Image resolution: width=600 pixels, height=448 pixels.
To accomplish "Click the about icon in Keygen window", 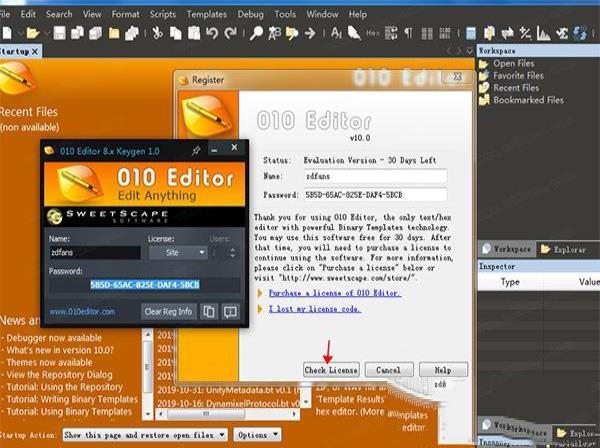I will 230,311.
